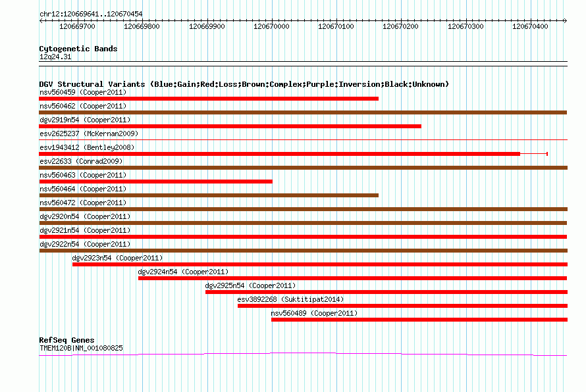586x392 pixels.
Task: Click the 12q24.31 band label
Action: point(55,57)
